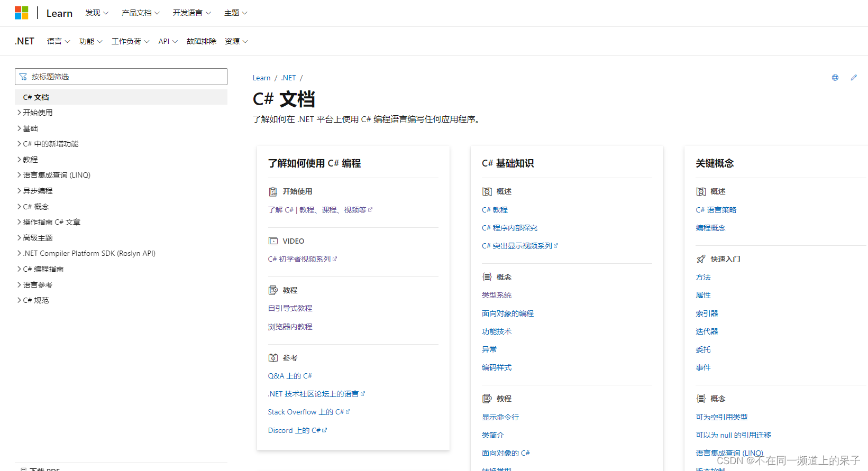This screenshot has height=471, width=868.
Task: Open the language globe icon
Action: (835, 78)
